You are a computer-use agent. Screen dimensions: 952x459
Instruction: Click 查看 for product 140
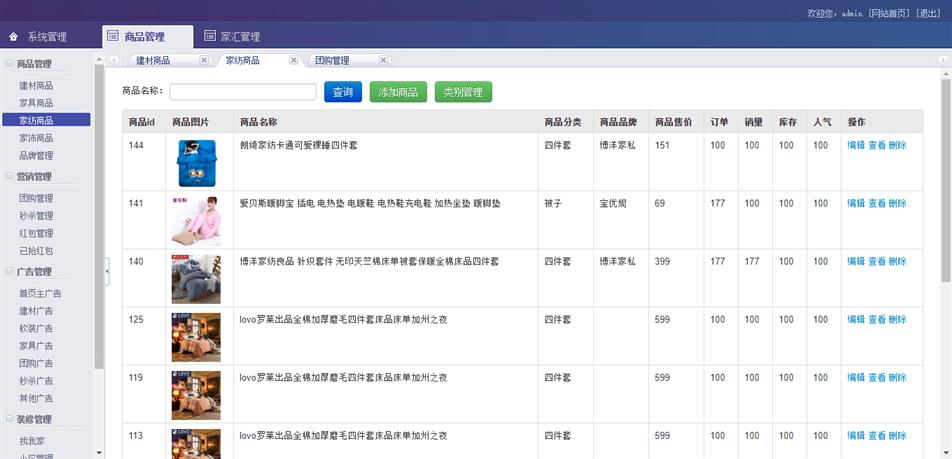click(x=877, y=261)
